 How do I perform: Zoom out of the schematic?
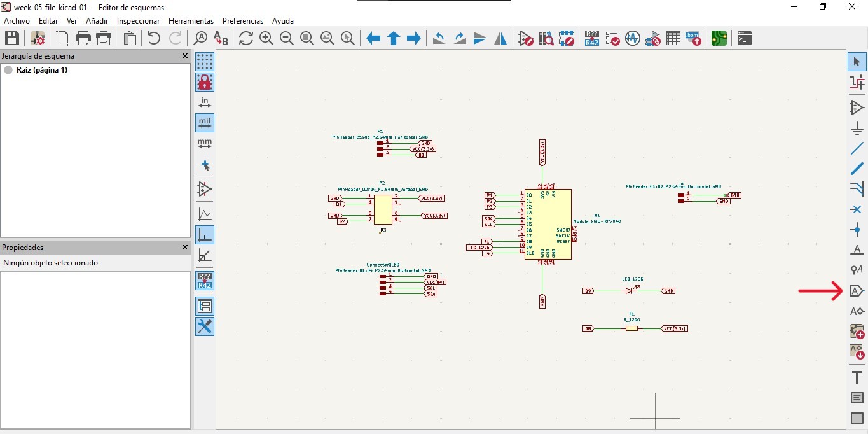(287, 38)
